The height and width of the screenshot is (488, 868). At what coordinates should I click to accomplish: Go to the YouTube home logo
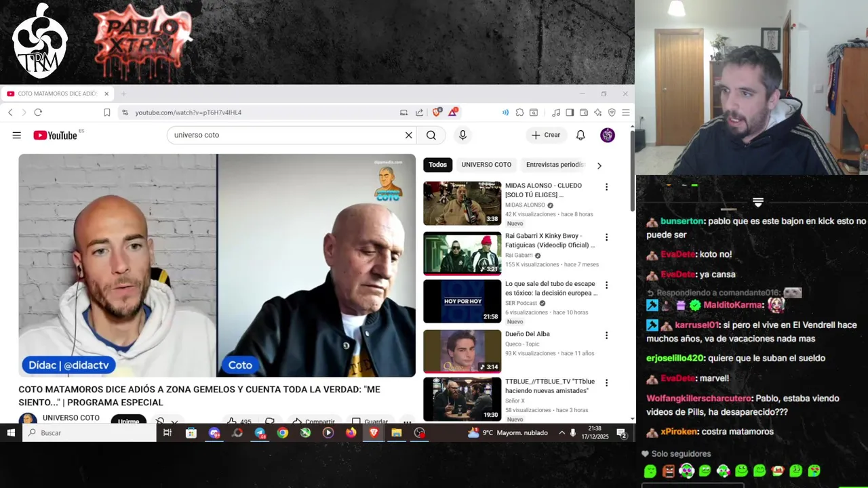(x=56, y=135)
